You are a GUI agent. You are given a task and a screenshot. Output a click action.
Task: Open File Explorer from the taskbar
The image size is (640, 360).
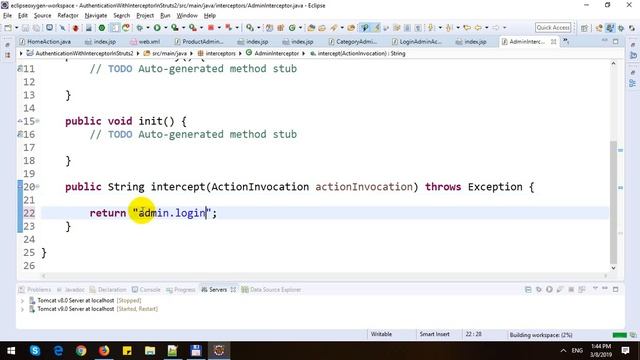150,351
